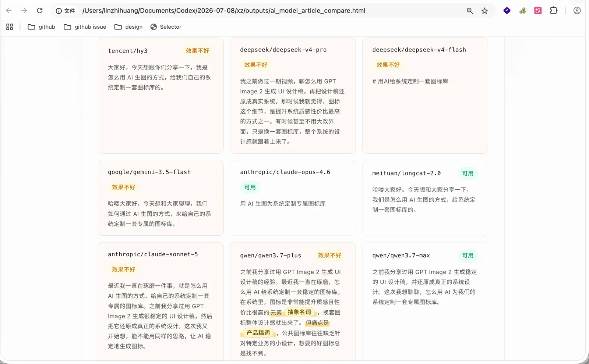Open the pink translate extension icon
589x364 pixels.
tap(538, 11)
